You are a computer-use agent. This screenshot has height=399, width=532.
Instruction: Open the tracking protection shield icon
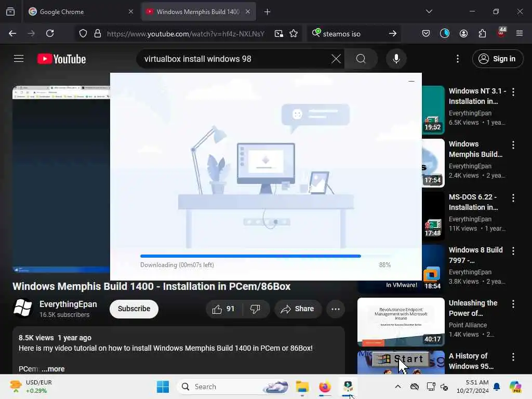[83, 33]
